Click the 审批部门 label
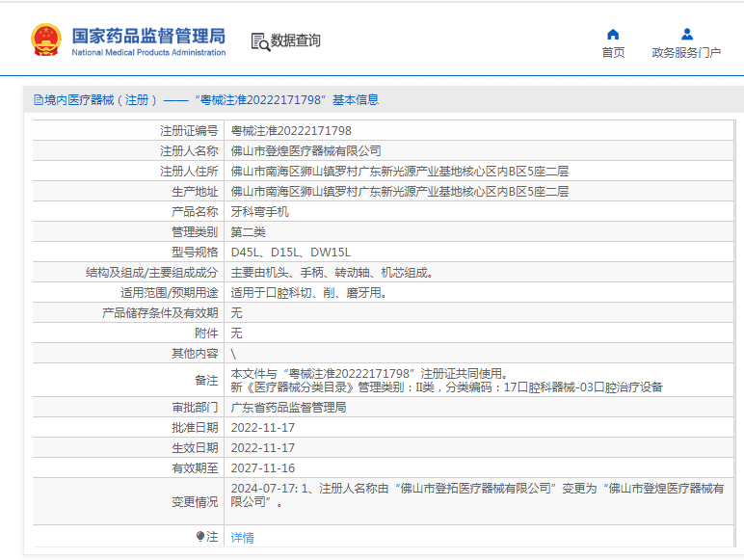The width and height of the screenshot is (744, 560). [x=195, y=407]
